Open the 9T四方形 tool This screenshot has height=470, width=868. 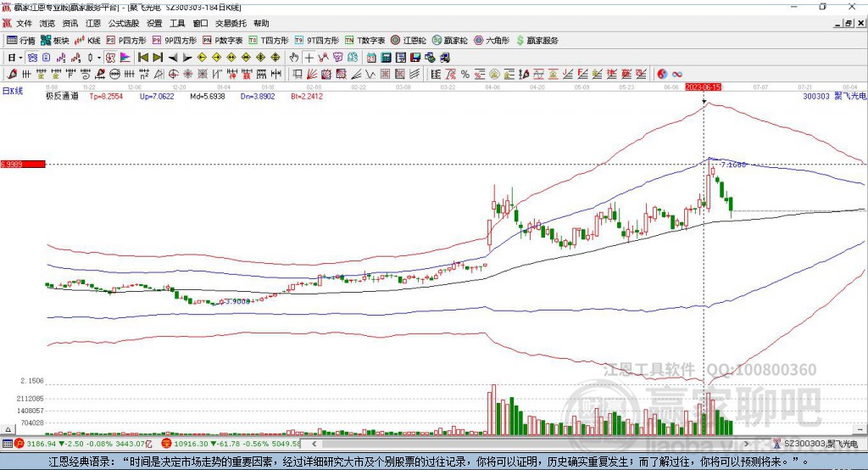pyautogui.click(x=317, y=41)
